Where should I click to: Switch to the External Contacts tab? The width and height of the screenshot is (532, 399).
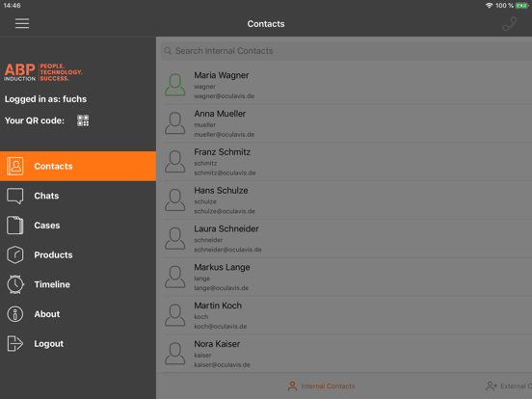tap(508, 386)
